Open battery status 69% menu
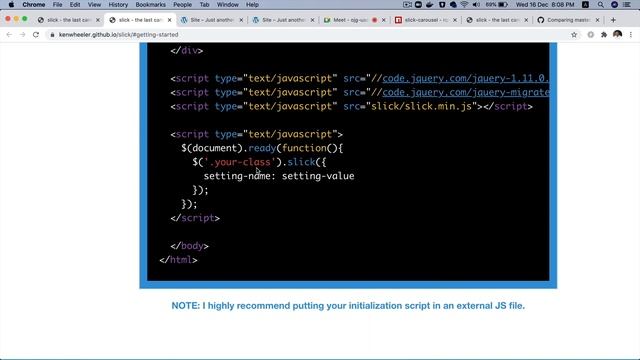The width and height of the screenshot is (640, 360). coord(497,4)
